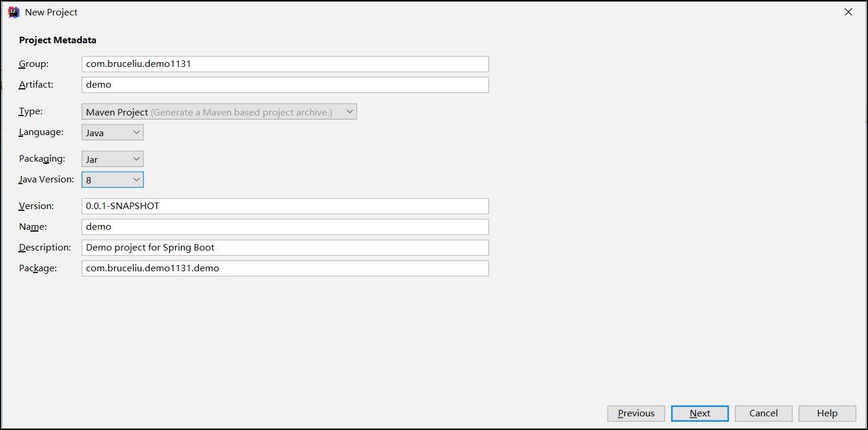The image size is (868, 430).
Task: Focus the Artifact text field
Action: (285, 85)
